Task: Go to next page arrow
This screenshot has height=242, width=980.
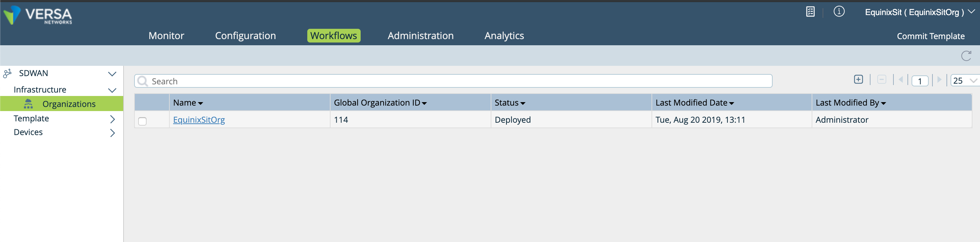Action: pyautogui.click(x=939, y=80)
